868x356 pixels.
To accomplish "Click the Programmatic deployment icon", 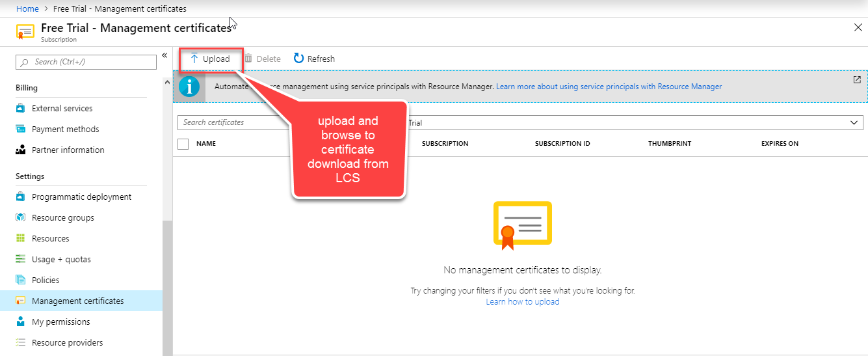I will point(20,197).
